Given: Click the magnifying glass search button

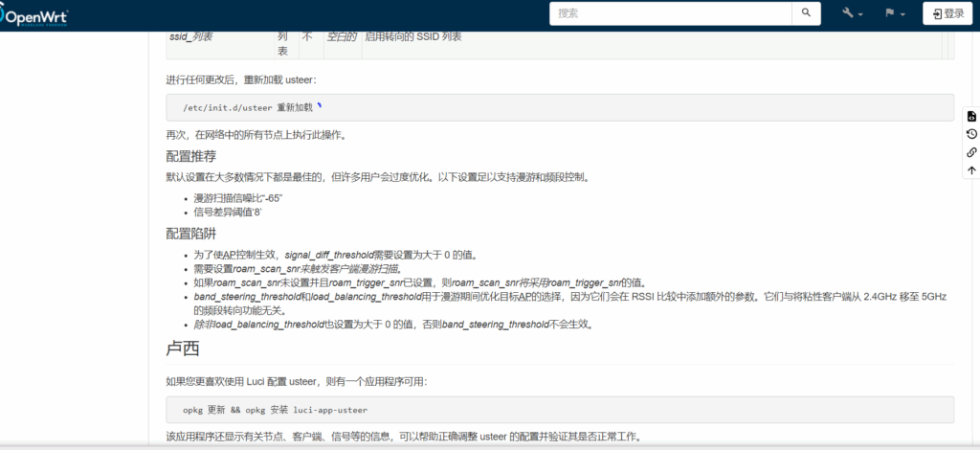Looking at the screenshot, I should point(806,13).
